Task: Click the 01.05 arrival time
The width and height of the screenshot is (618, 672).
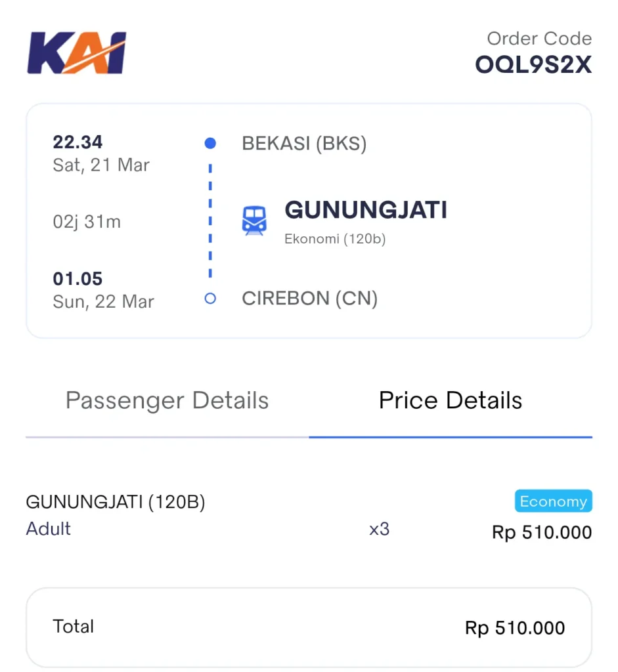Action: point(77,279)
